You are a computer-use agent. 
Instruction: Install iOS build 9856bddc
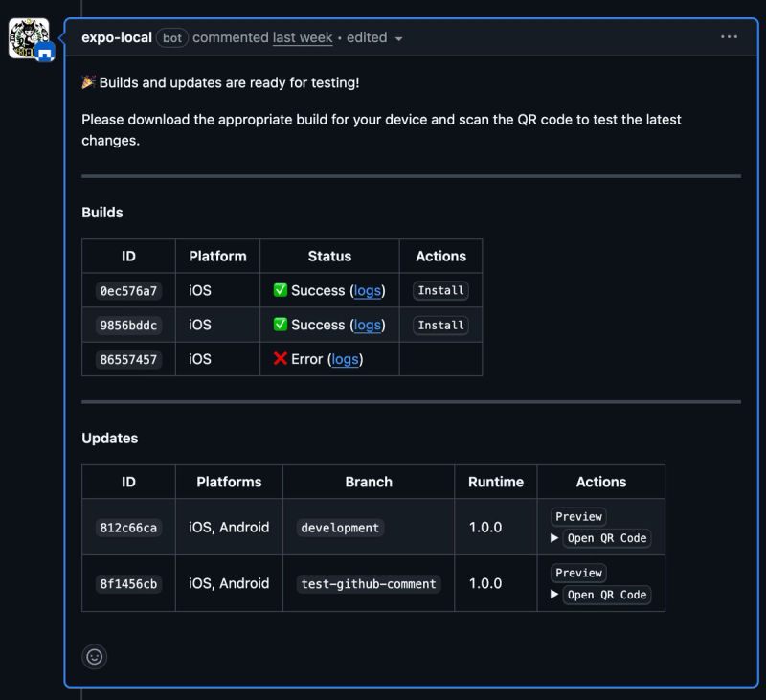[440, 326]
